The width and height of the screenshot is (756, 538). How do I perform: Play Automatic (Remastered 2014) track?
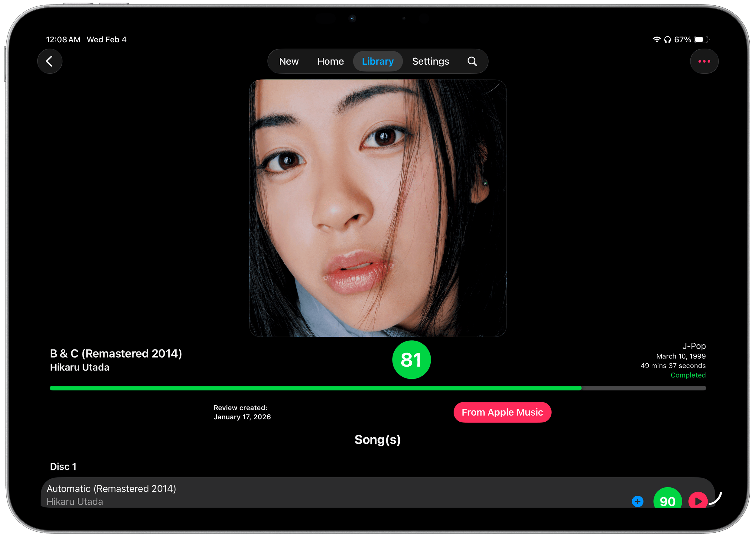(x=698, y=501)
